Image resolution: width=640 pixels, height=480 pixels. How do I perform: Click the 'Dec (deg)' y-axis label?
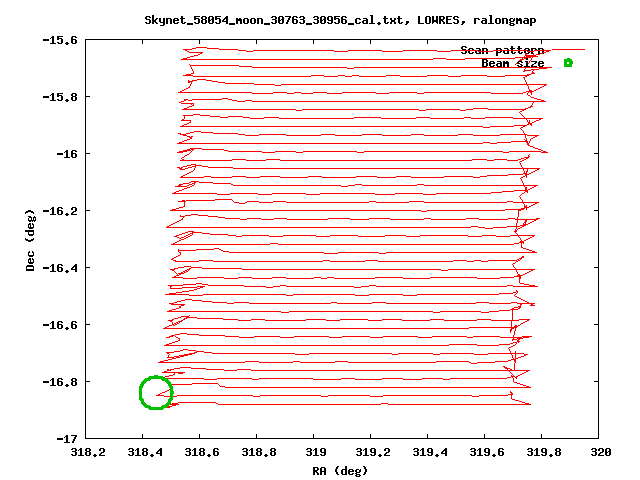(30, 240)
